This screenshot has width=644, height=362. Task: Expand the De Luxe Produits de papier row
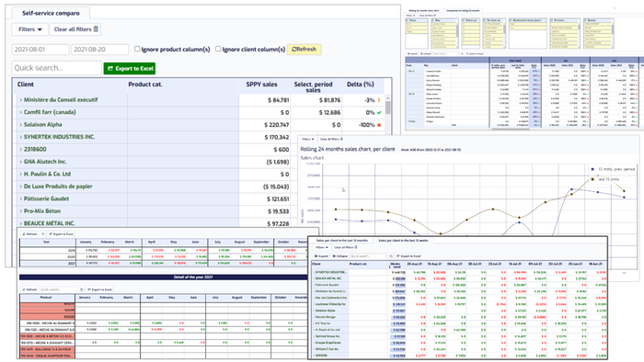tap(20, 187)
